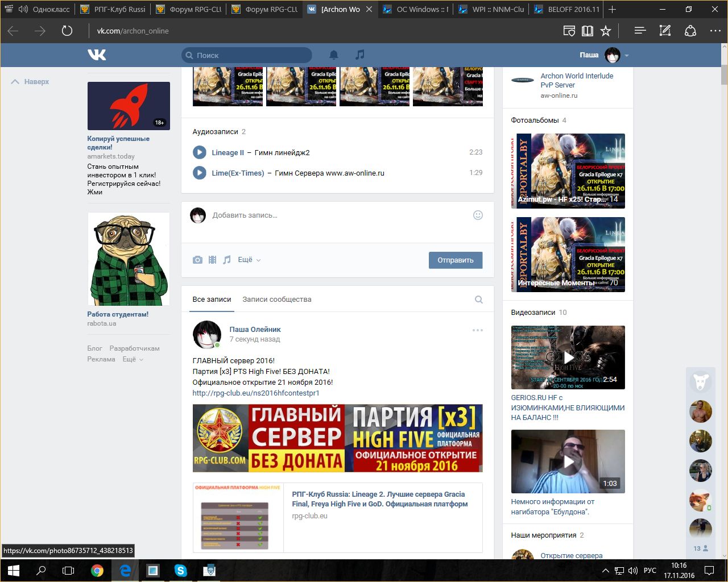
Task: Open the ГЛАВНЫЙ СЕРВЕР banner image
Action: [x=337, y=438]
